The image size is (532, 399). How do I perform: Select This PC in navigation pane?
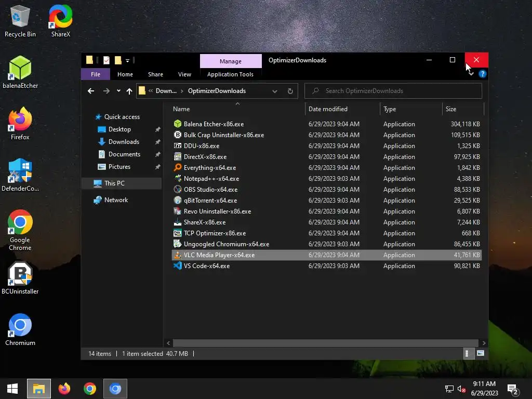click(x=122, y=183)
